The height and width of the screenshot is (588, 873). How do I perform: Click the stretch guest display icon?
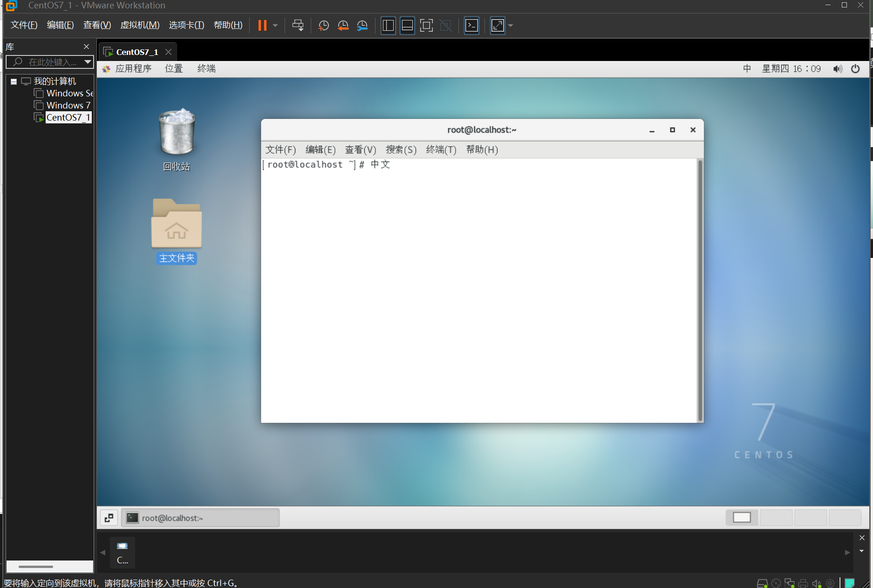tap(498, 26)
